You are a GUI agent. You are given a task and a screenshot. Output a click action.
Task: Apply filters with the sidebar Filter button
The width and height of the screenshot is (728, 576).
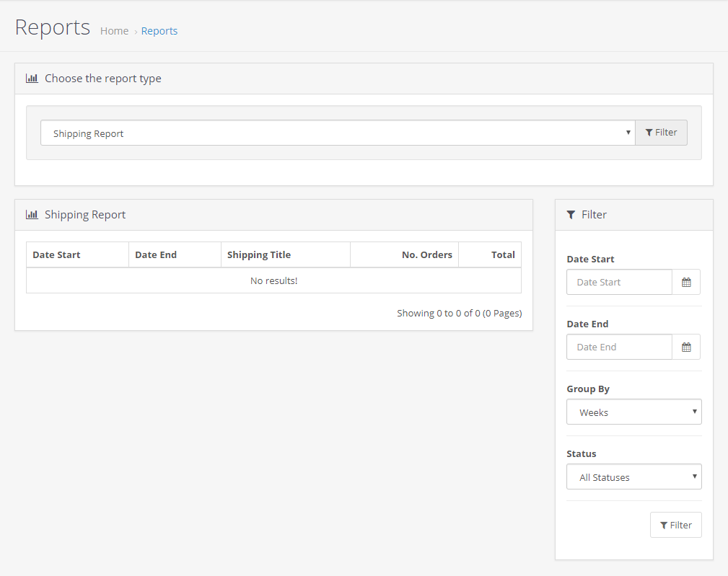675,525
